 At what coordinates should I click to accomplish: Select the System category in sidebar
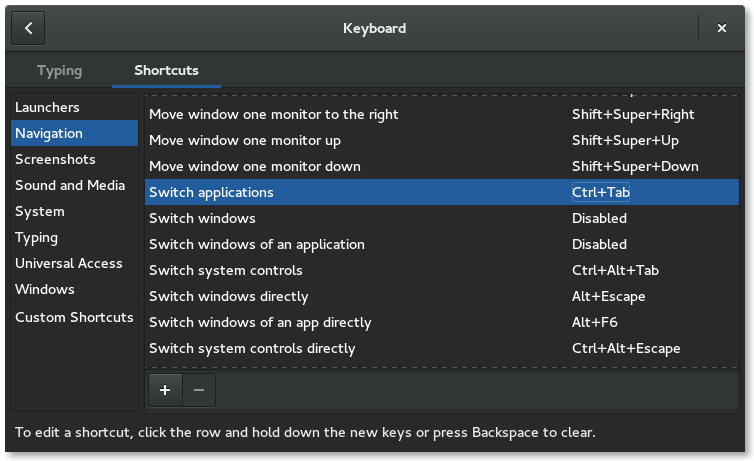click(40, 211)
